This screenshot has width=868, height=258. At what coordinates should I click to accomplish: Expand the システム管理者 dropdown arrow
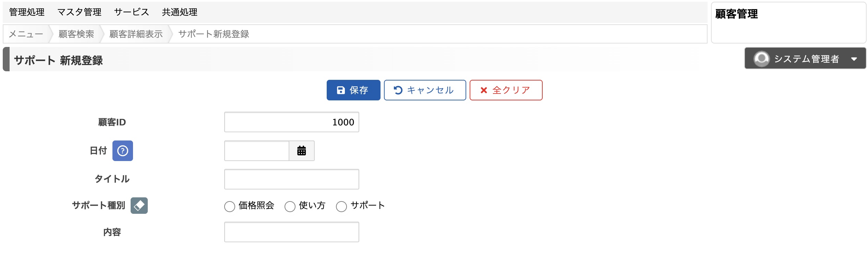pyautogui.click(x=854, y=59)
